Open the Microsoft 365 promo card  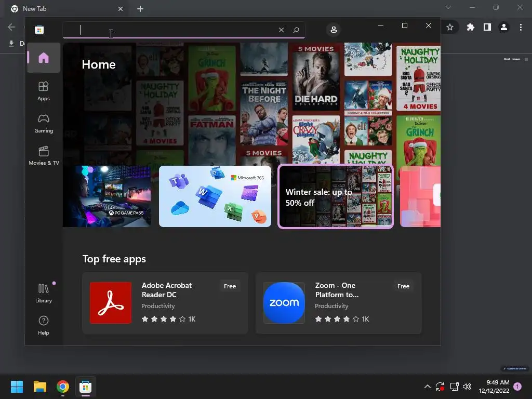[x=215, y=196]
